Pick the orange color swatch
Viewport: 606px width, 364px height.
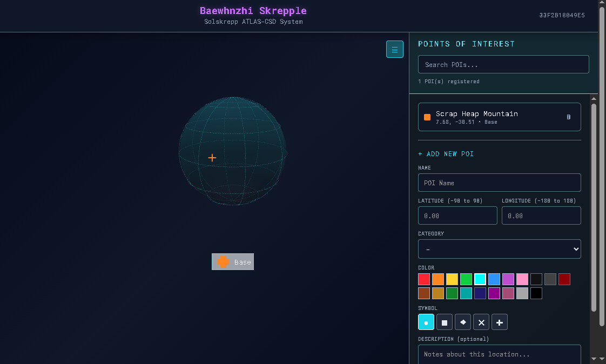[x=438, y=279]
